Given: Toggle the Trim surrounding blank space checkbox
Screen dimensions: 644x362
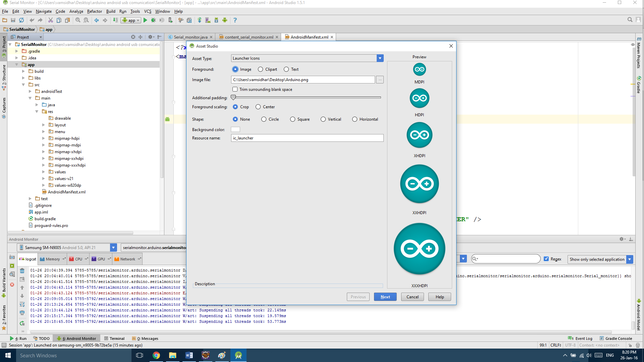Looking at the screenshot, I should (234, 89).
